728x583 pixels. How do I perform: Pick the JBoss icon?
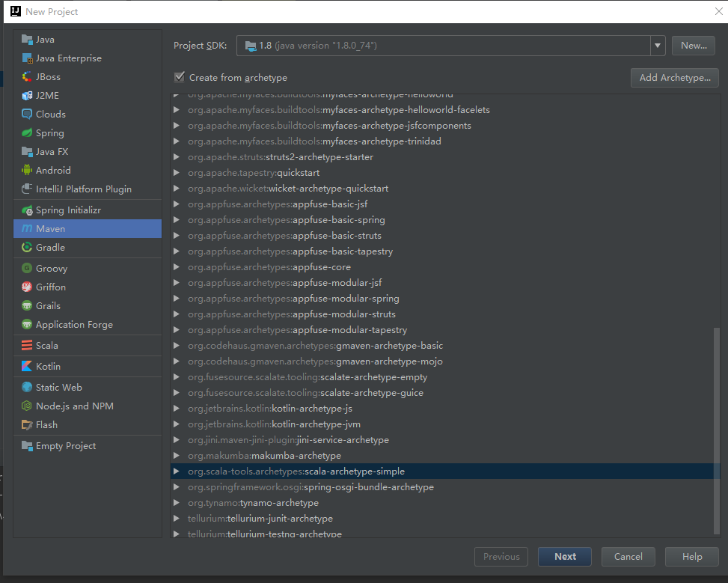27,76
